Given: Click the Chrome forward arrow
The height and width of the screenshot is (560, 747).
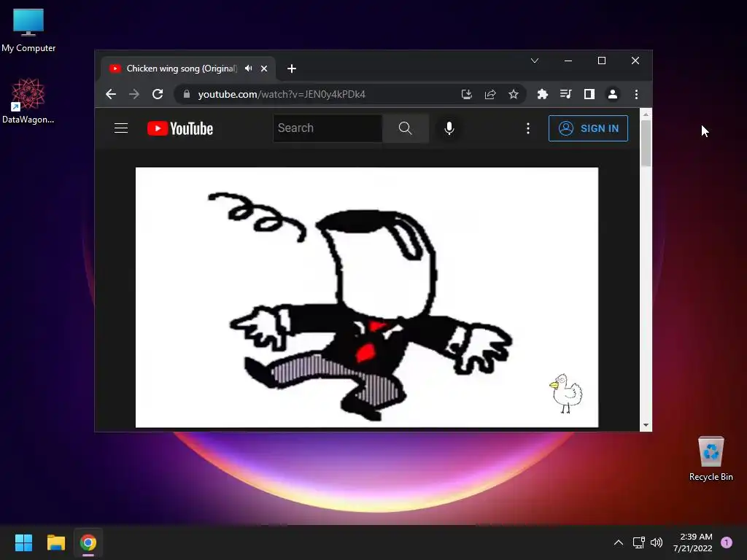Looking at the screenshot, I should 134,94.
